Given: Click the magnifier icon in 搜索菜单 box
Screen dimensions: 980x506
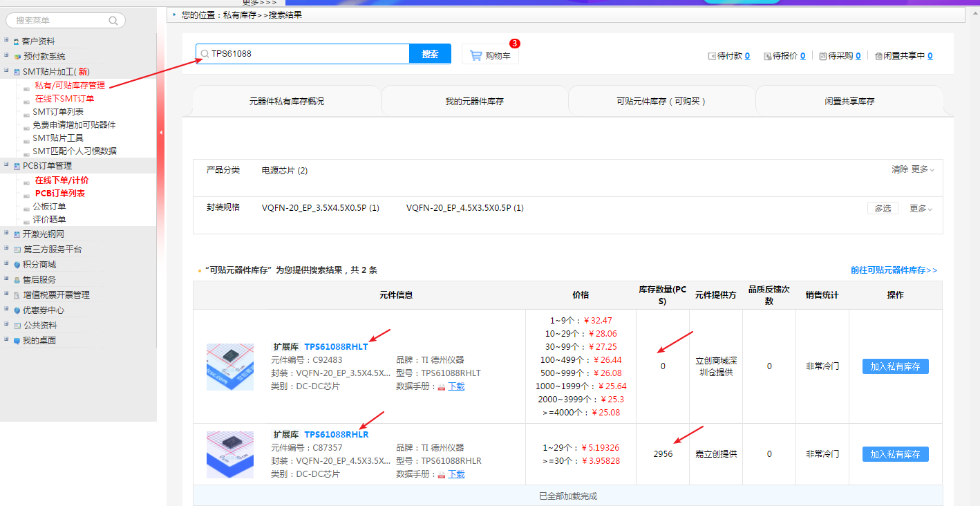Looking at the screenshot, I should pyautogui.click(x=113, y=21).
